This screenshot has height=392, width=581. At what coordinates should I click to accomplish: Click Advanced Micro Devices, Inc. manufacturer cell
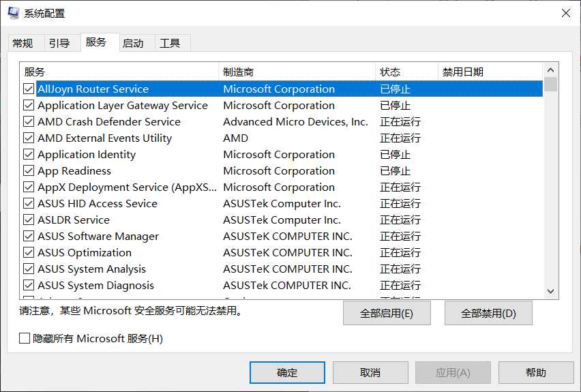(295, 121)
